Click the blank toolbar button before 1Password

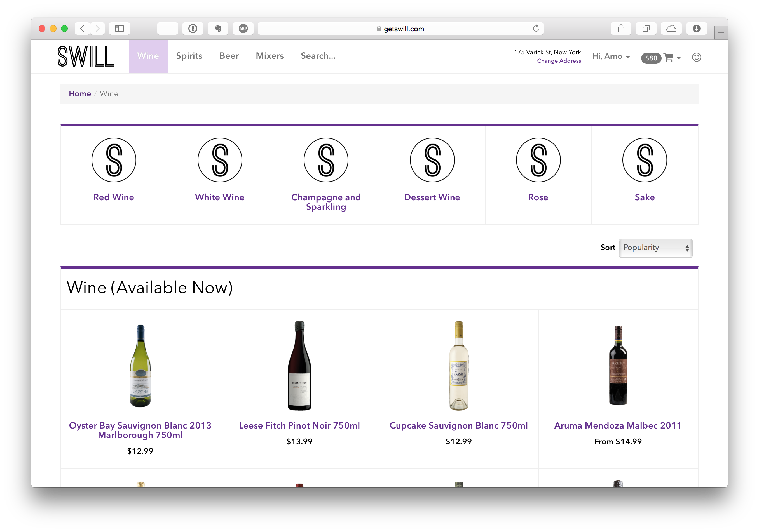coord(168,29)
